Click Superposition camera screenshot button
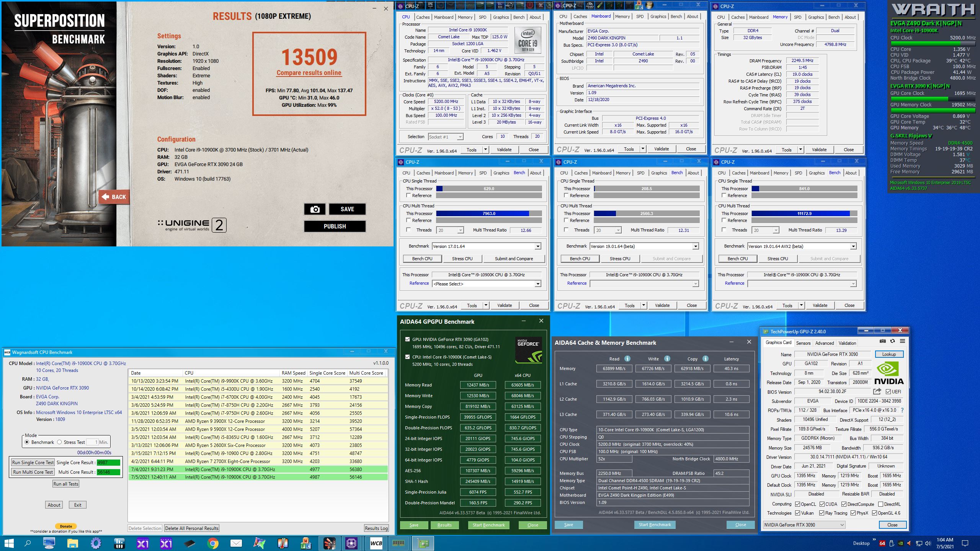This screenshot has height=551, width=980. (315, 209)
